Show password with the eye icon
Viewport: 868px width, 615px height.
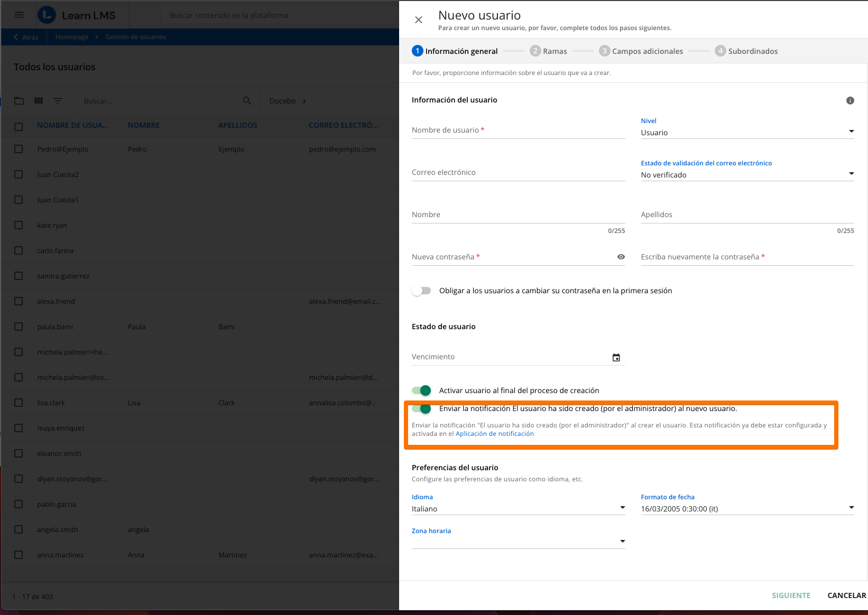[x=621, y=257]
